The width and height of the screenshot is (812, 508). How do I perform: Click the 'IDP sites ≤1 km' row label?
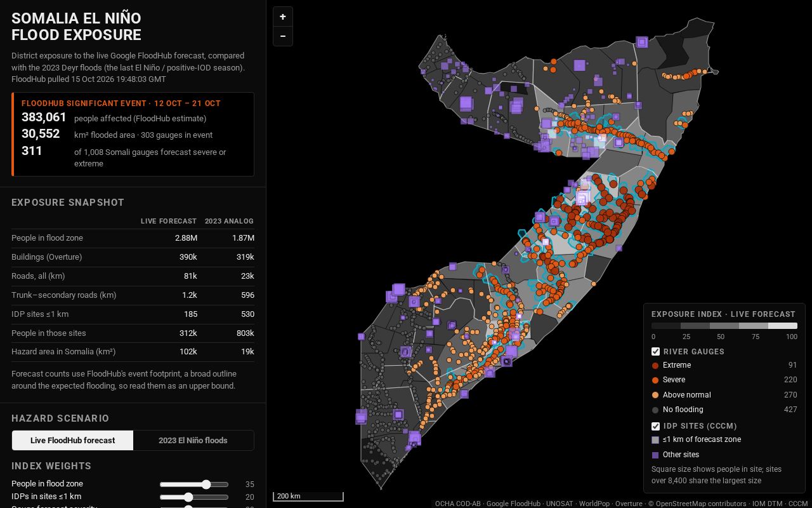[x=40, y=314]
